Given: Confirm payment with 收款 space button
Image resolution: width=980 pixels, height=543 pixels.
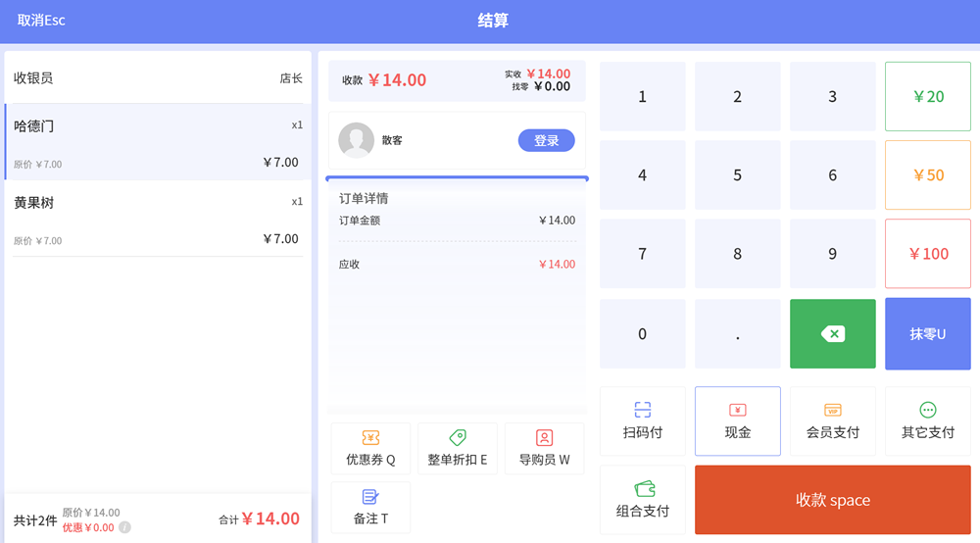Looking at the screenshot, I should click(832, 500).
